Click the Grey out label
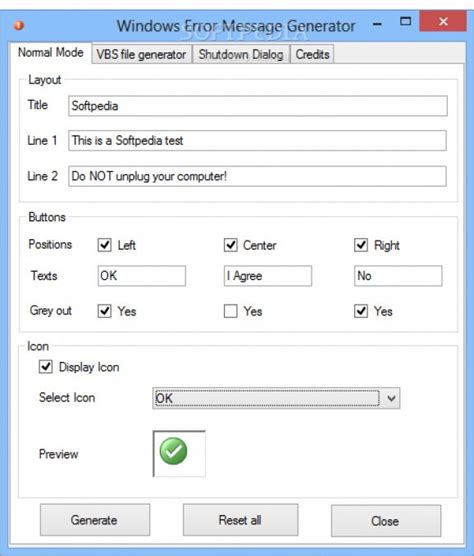The height and width of the screenshot is (556, 474). pos(51,311)
